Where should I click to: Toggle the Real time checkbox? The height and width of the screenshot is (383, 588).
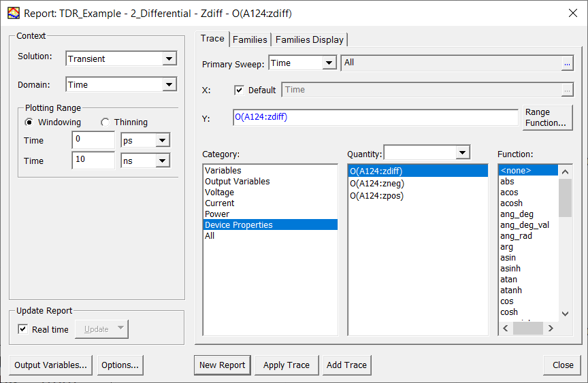click(23, 329)
